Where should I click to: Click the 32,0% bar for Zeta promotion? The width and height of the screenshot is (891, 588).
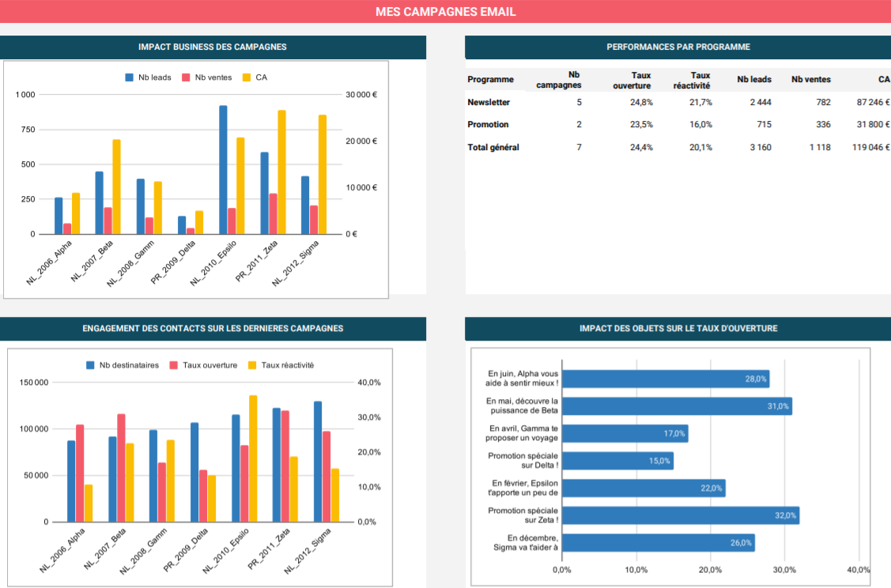click(x=681, y=515)
